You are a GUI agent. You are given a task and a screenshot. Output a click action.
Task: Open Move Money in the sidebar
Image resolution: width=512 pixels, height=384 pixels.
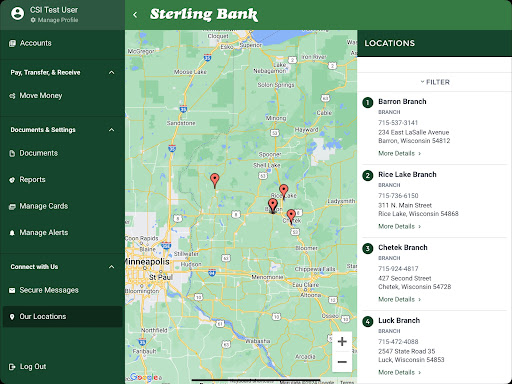tap(63, 96)
